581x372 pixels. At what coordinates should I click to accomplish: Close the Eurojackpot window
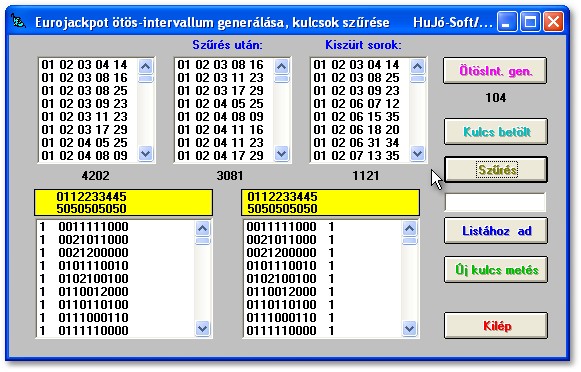click(x=553, y=21)
